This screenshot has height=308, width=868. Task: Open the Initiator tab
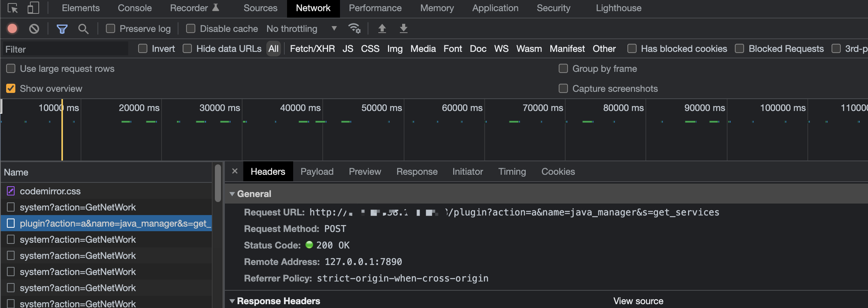[468, 172]
